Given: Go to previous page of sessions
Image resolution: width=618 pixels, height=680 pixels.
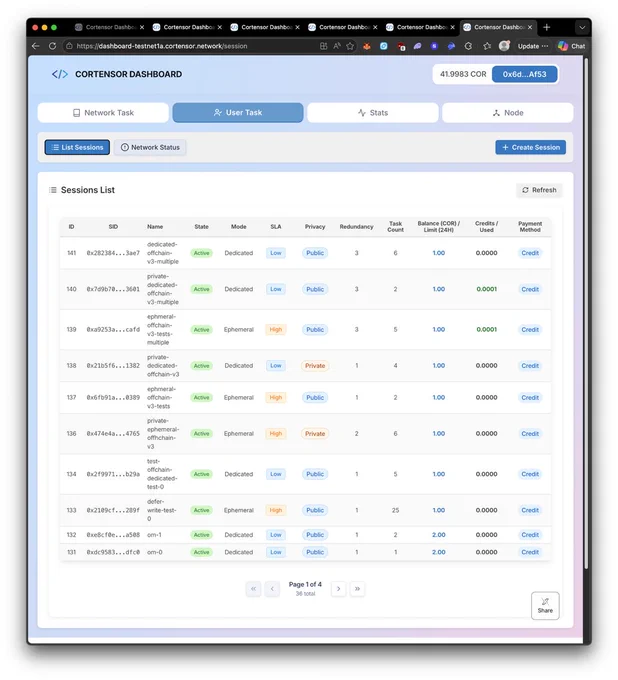Looking at the screenshot, I should tap(272, 588).
